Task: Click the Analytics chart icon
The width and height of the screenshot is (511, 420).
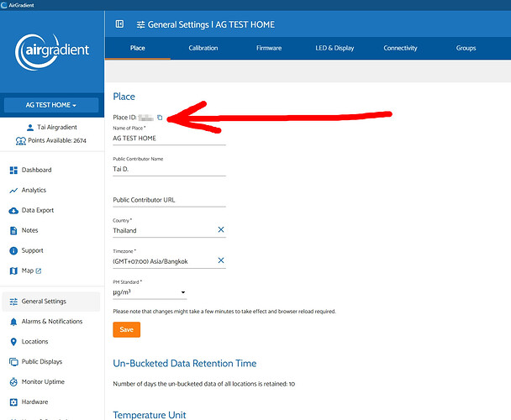Action: [x=13, y=191]
